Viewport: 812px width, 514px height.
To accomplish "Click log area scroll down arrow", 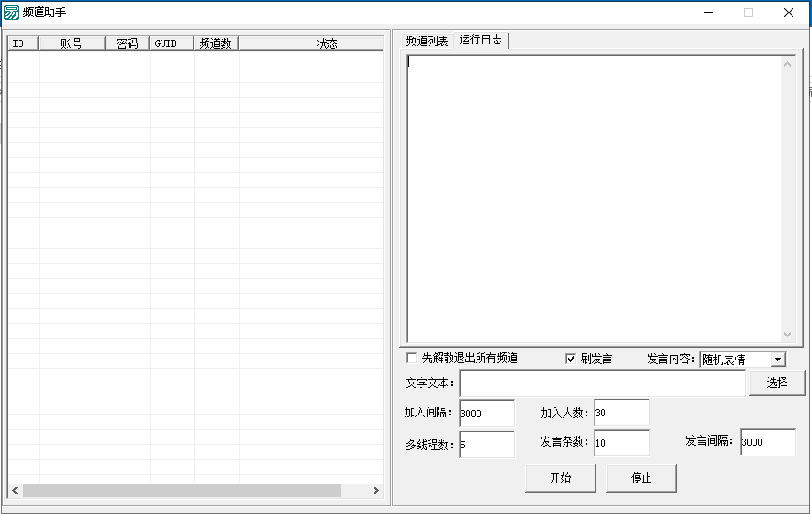I will 787,335.
